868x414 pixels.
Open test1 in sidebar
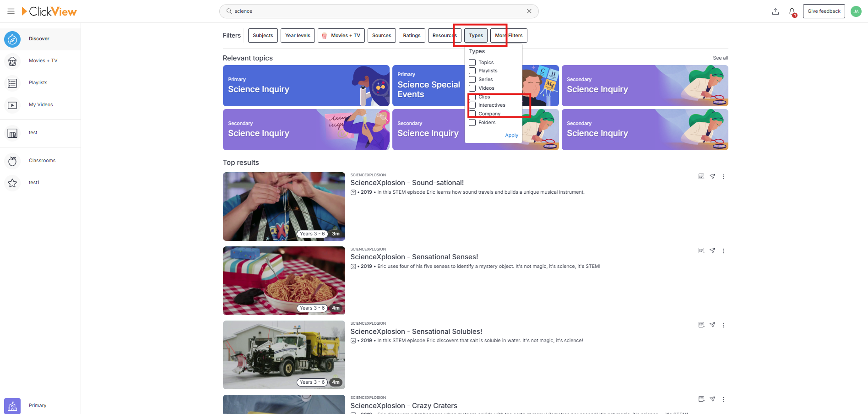pos(40,183)
